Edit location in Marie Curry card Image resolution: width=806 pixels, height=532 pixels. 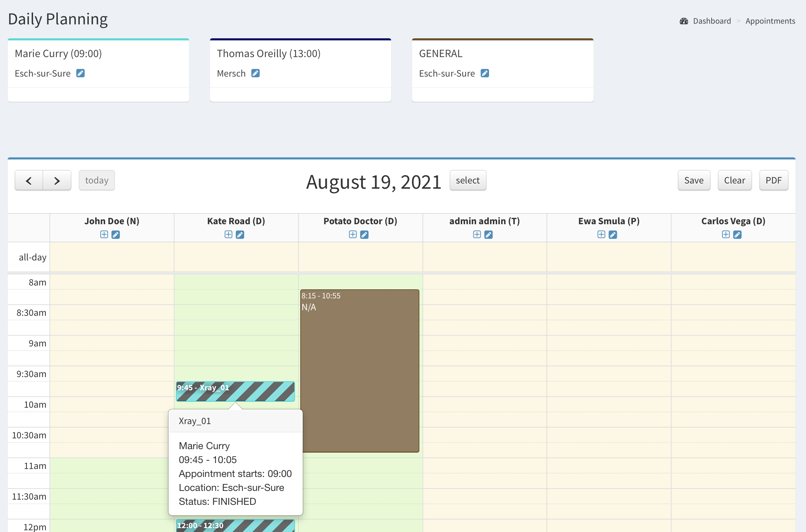coord(80,73)
